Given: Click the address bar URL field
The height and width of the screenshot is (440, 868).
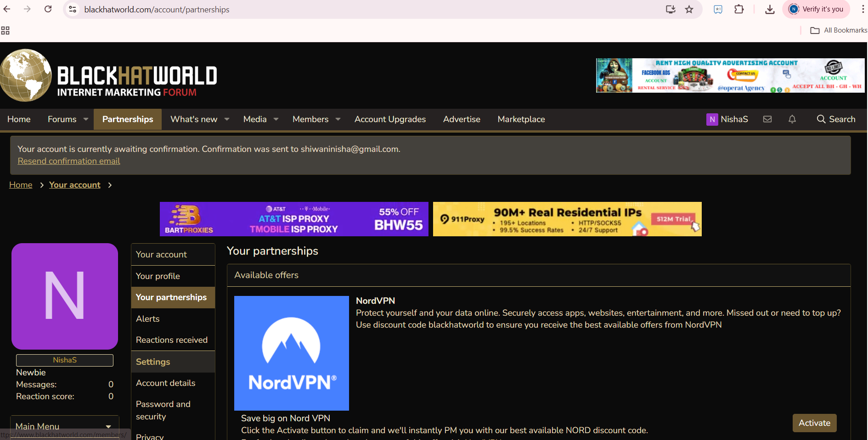Looking at the screenshot, I should point(367,9).
